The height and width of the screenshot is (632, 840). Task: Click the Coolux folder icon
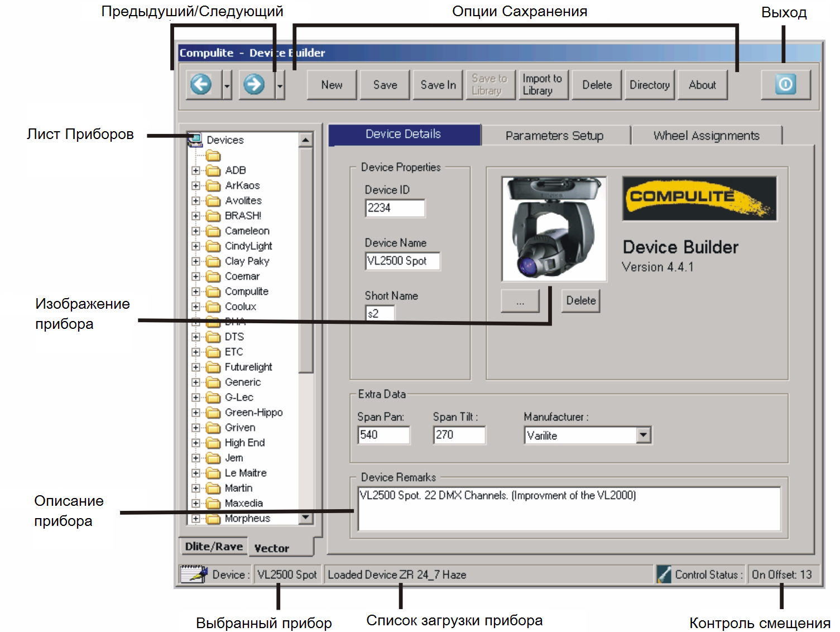pos(213,307)
